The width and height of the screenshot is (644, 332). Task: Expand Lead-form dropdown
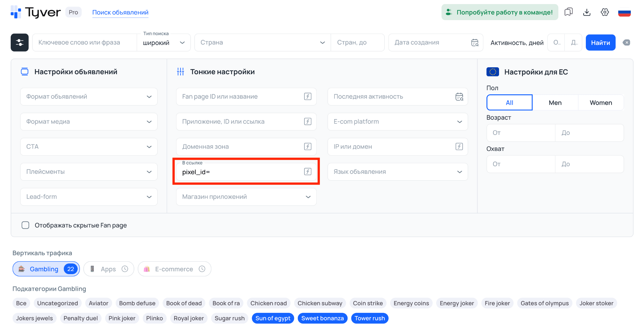[x=89, y=196]
